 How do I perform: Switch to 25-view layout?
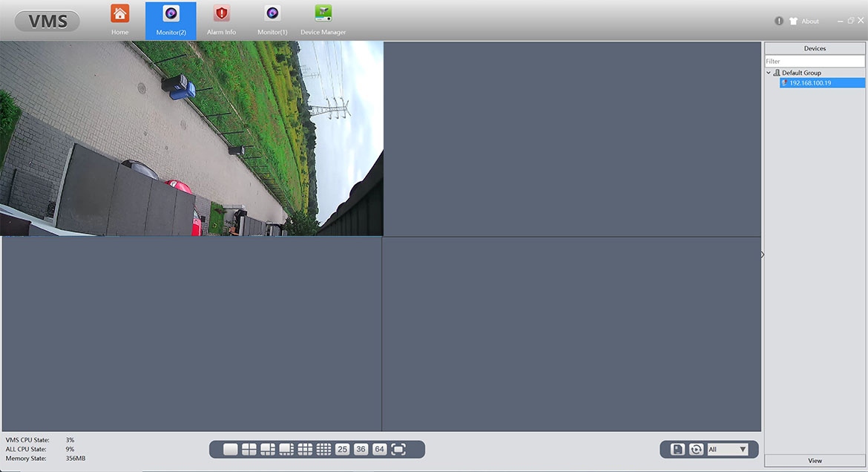click(x=342, y=449)
